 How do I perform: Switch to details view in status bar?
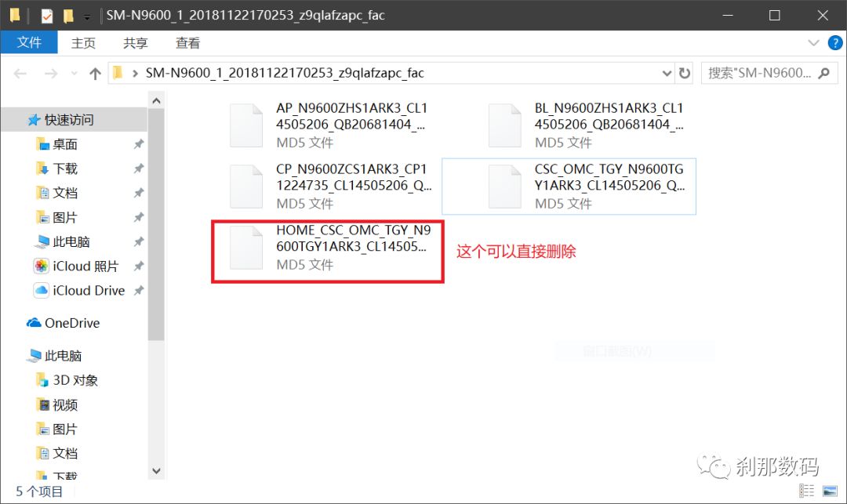(806, 491)
